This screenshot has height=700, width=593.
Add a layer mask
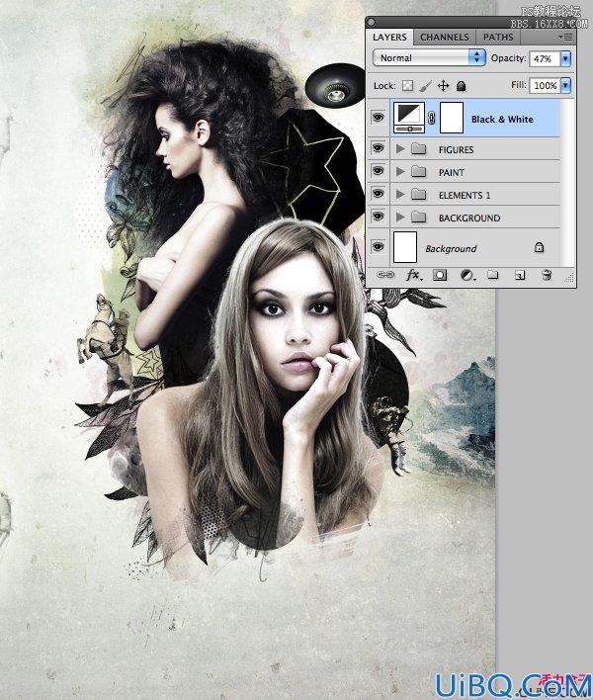pos(440,275)
